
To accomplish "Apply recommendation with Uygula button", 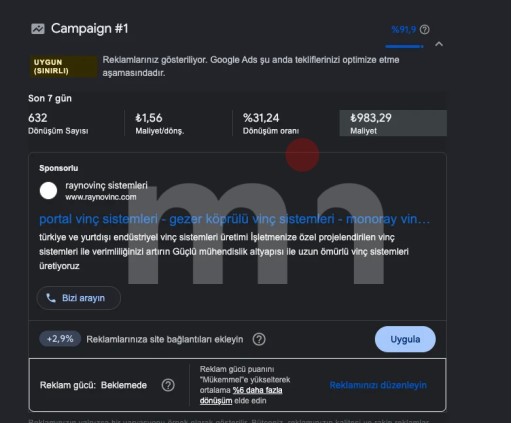I will click(x=405, y=339).
